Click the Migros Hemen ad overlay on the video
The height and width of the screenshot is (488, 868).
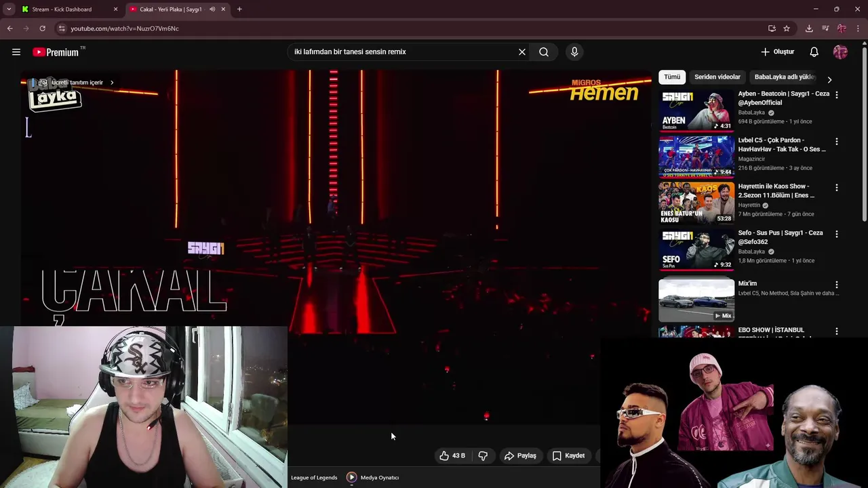(604, 90)
